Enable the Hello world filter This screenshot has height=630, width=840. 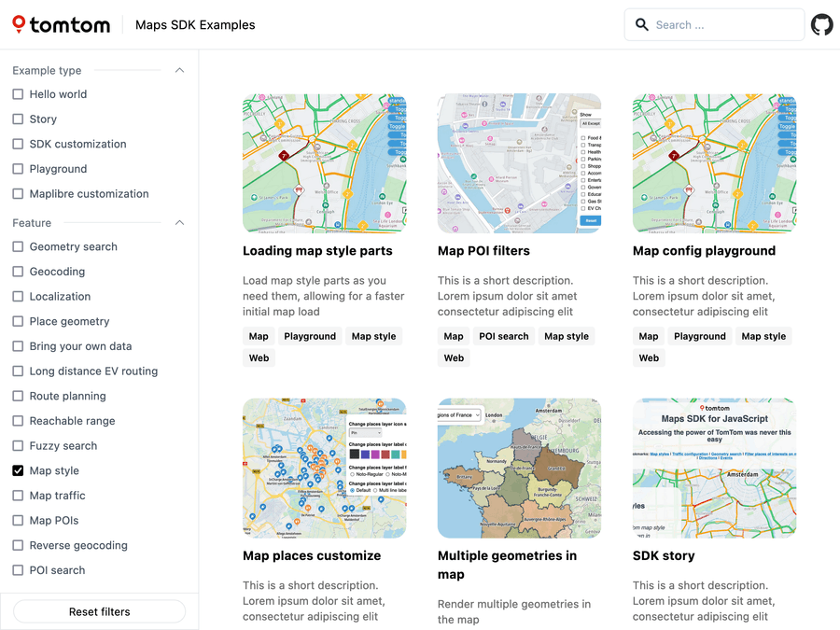click(x=18, y=94)
